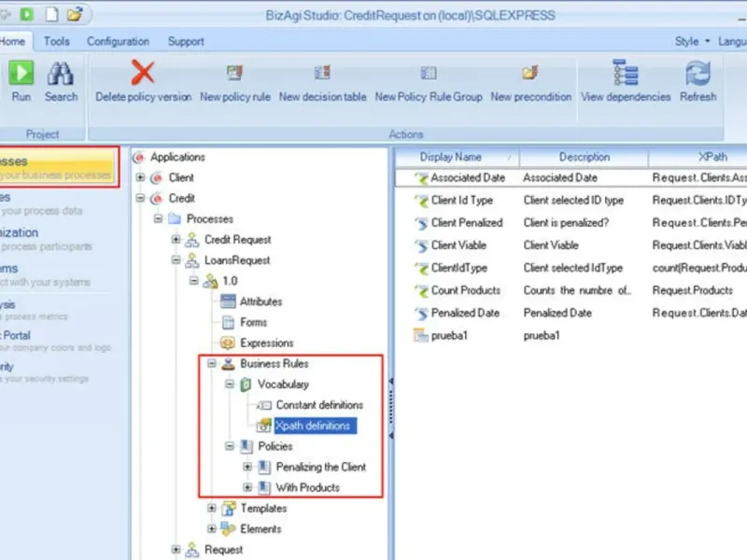Image resolution: width=747 pixels, height=560 pixels.
Task: Sort by the Display Name column header
Action: tap(458, 157)
